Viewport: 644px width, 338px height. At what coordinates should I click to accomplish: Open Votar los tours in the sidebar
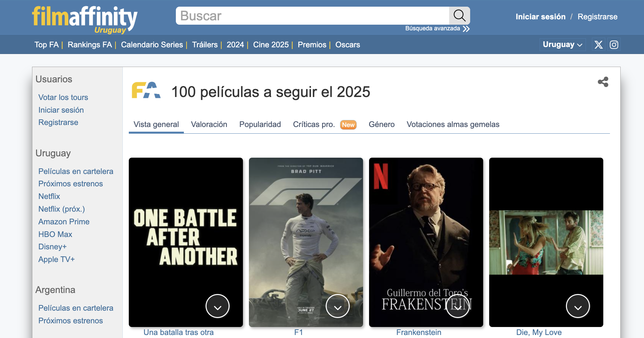point(63,97)
